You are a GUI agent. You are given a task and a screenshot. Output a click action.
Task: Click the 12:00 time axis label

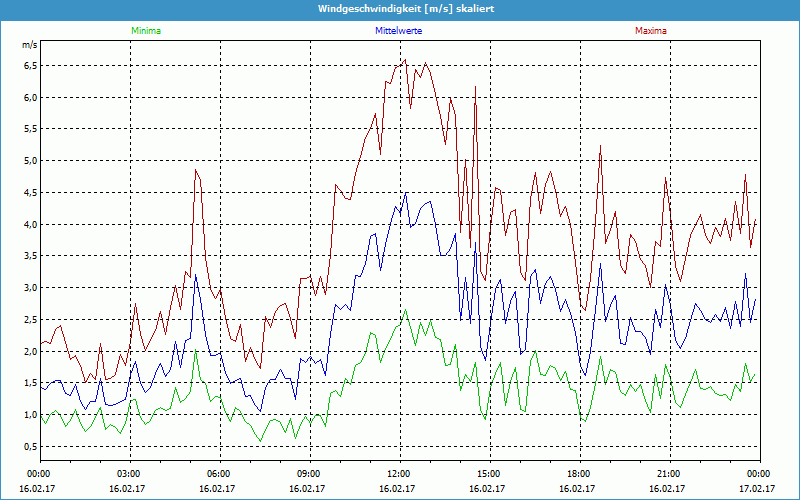tap(399, 474)
